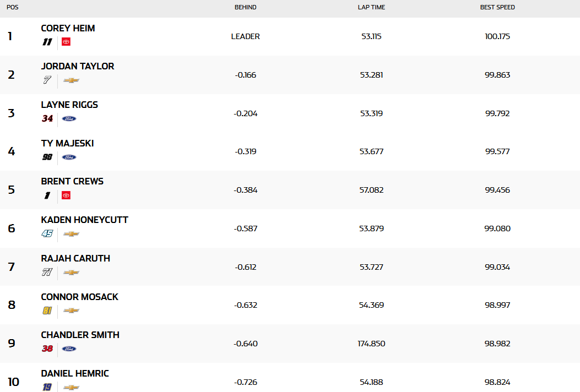Viewport: 580px width, 392px height.
Task: Click Corey Heim's number 11 car icon
Action: pyautogui.click(x=47, y=42)
